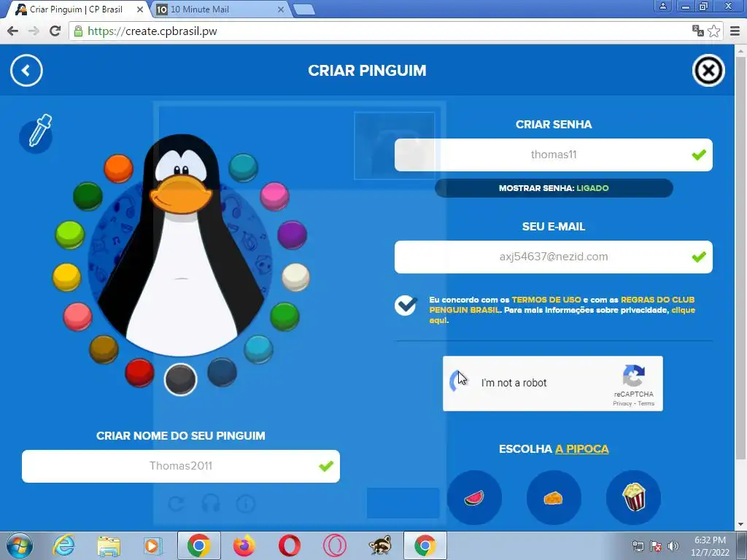Screen dimensions: 747x560
Task: Open Opera GX outlined icon on taskbar
Action: 334,545
